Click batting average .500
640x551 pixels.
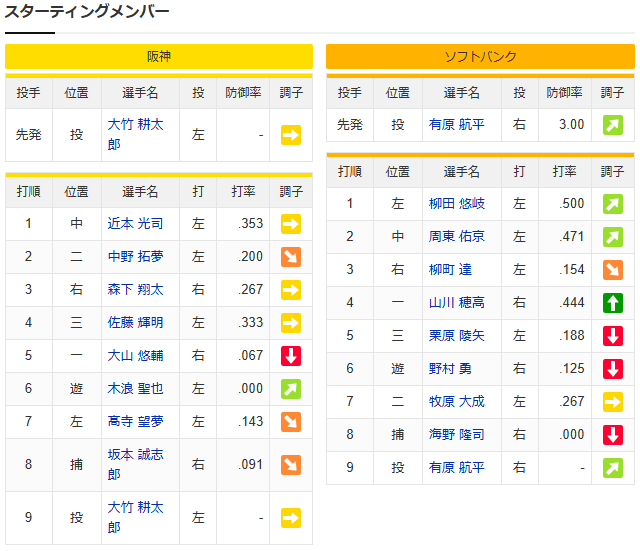(x=572, y=204)
